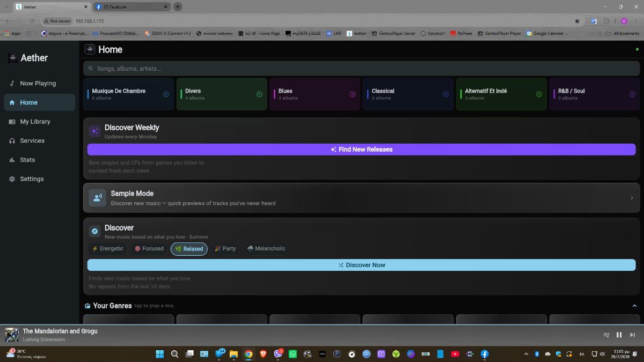644x362 pixels.
Task: Open WhatsApp from the taskbar
Action: pyautogui.click(x=292, y=354)
